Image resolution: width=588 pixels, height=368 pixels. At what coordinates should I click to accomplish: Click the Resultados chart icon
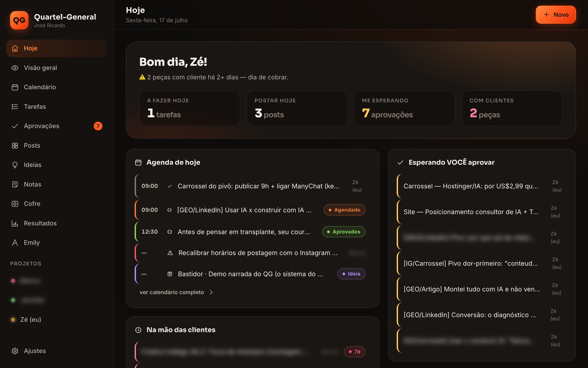pyautogui.click(x=15, y=223)
